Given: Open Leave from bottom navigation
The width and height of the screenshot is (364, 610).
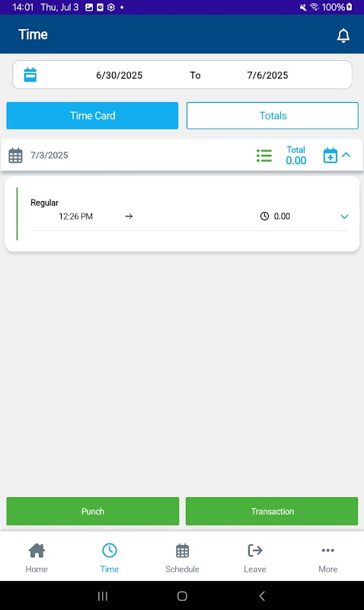Looking at the screenshot, I should [x=255, y=558].
